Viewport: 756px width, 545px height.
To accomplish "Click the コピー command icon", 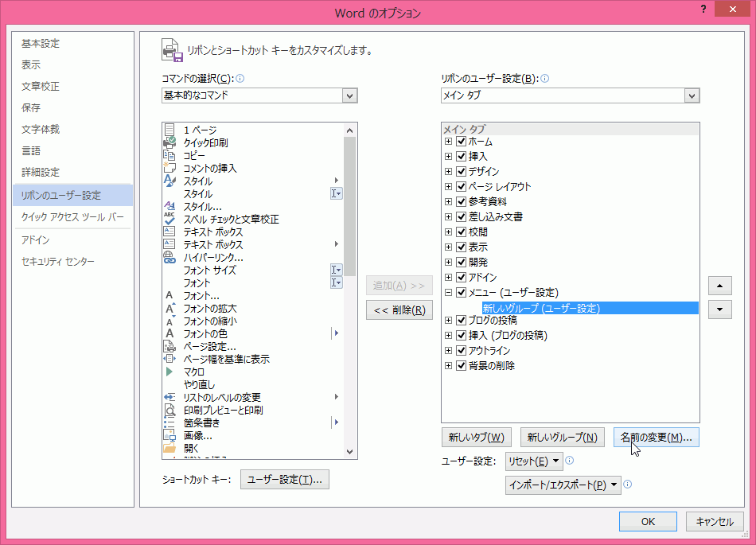I will coord(170,155).
